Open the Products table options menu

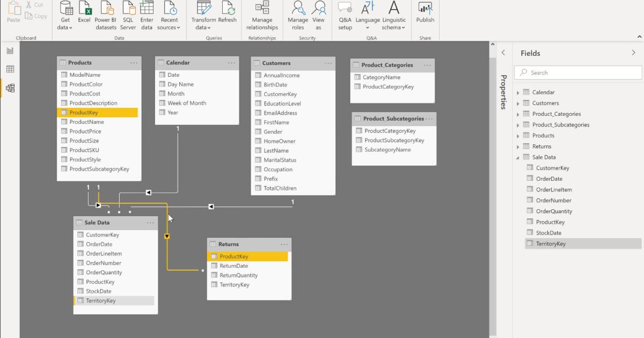point(134,62)
